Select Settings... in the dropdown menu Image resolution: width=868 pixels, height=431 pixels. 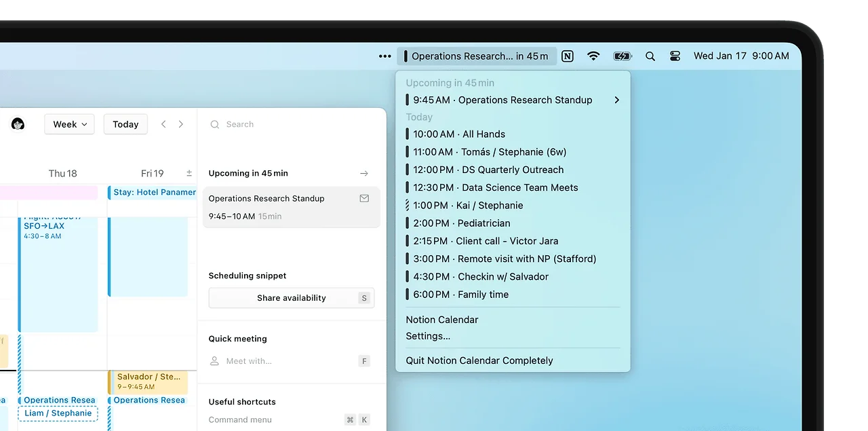428,336
